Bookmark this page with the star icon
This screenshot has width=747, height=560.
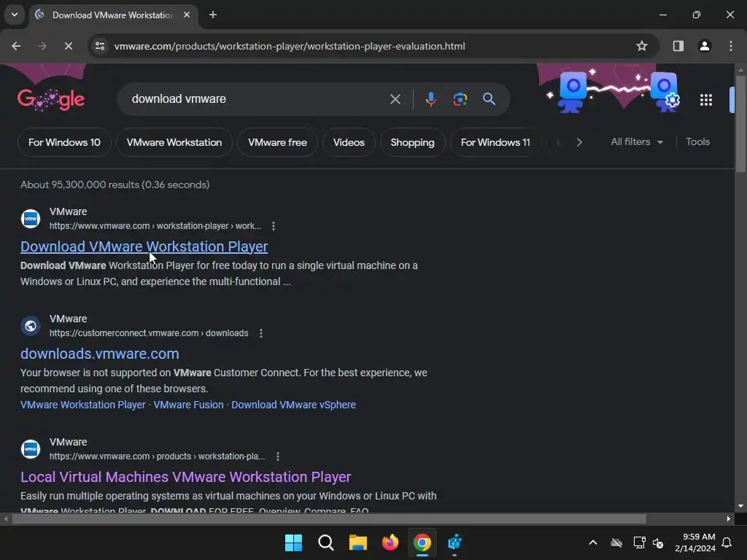tap(642, 46)
